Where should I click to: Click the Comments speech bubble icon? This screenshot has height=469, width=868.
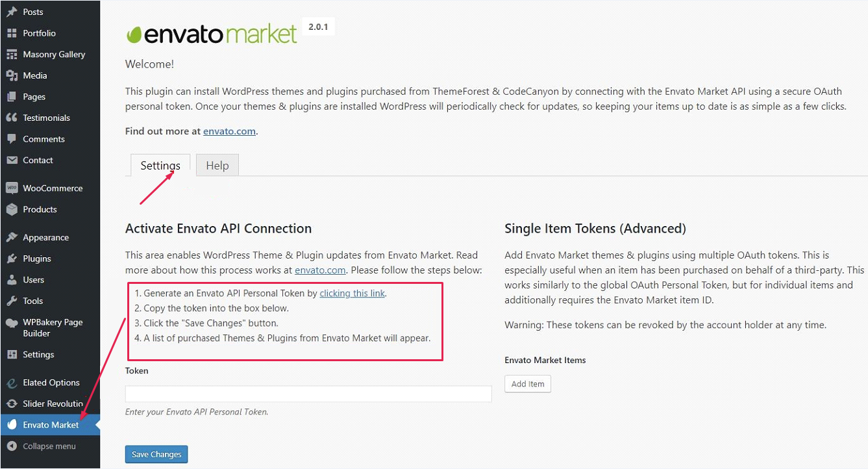tap(12, 139)
